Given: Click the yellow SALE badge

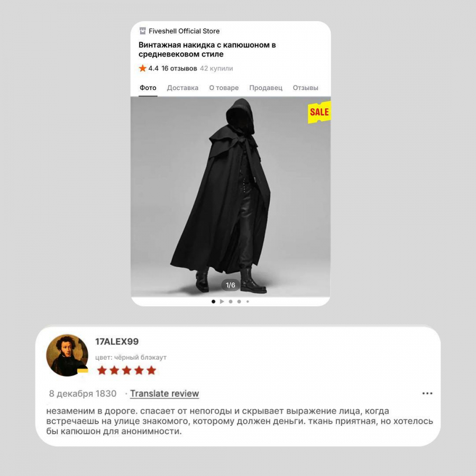Looking at the screenshot, I should [x=319, y=112].
